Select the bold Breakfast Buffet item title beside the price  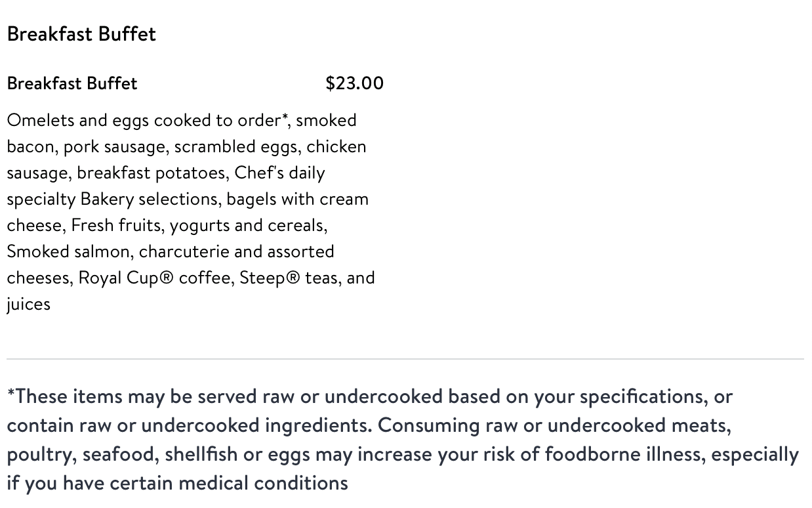(72, 83)
